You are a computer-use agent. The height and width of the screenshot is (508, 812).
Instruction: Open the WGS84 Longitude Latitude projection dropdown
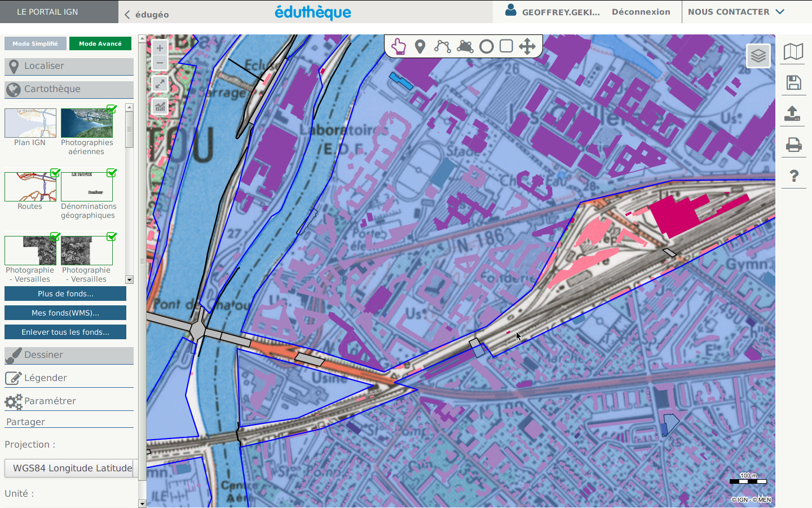pos(72,468)
